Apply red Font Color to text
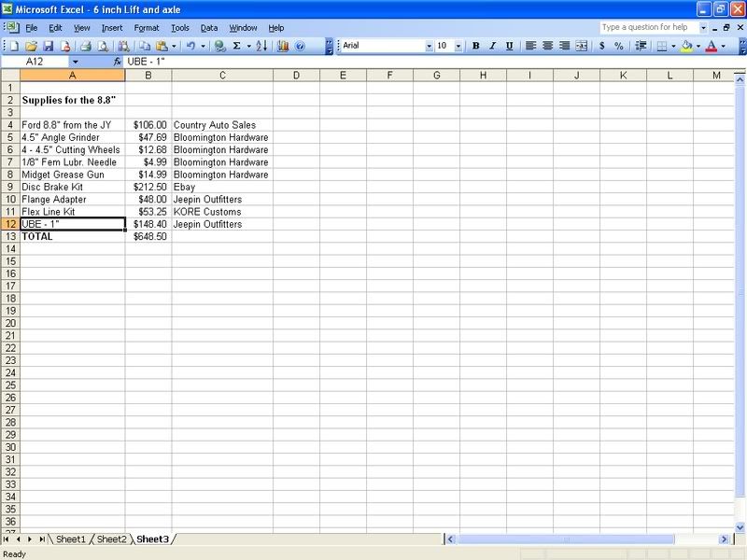Viewport: 747px width, 560px height. pyautogui.click(x=712, y=46)
